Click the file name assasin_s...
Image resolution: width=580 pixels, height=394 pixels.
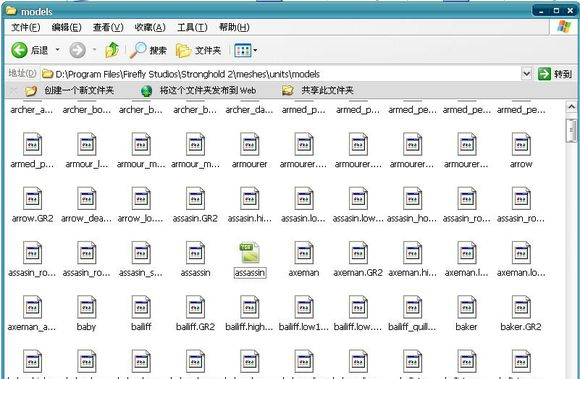[x=141, y=273]
